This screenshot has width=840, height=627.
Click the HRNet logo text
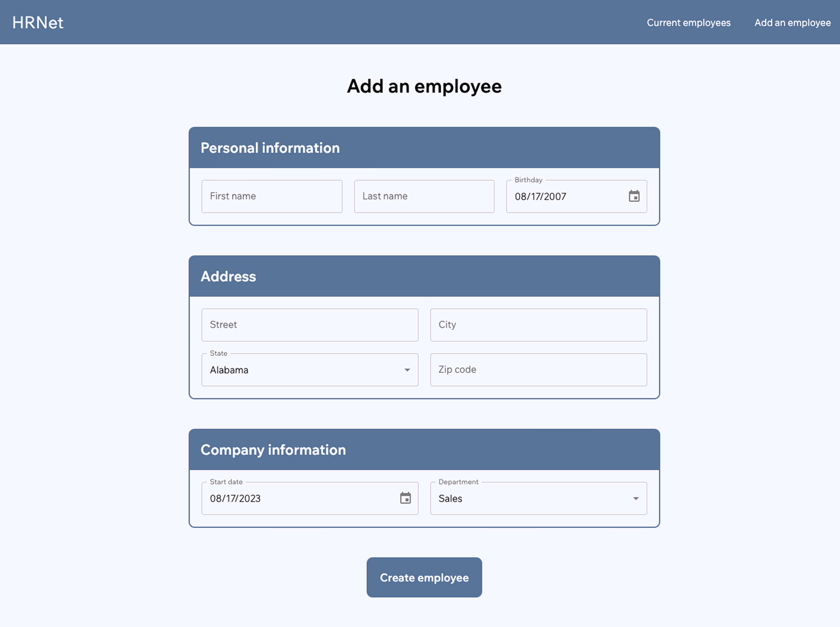tap(38, 22)
